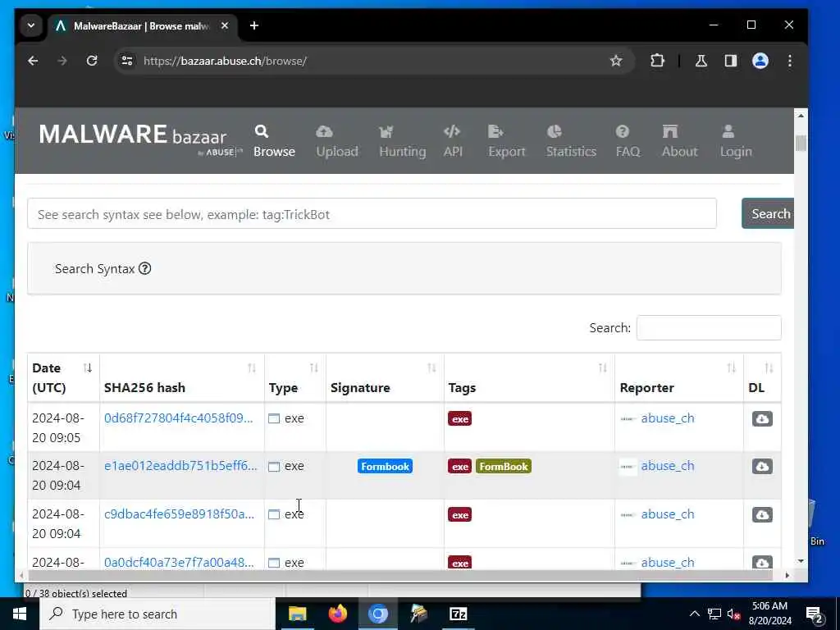840x630 pixels.
Task: Open the tab search dropdown
Action: point(31,25)
